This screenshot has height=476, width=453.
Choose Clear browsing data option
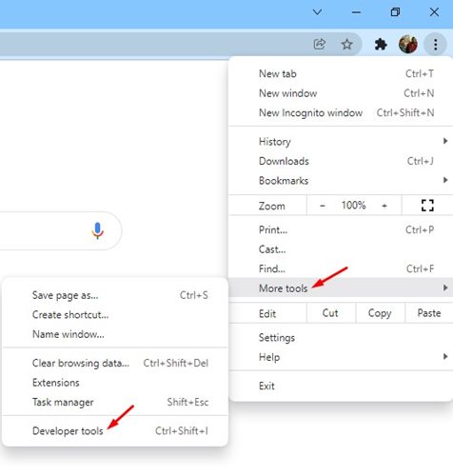coord(115,363)
